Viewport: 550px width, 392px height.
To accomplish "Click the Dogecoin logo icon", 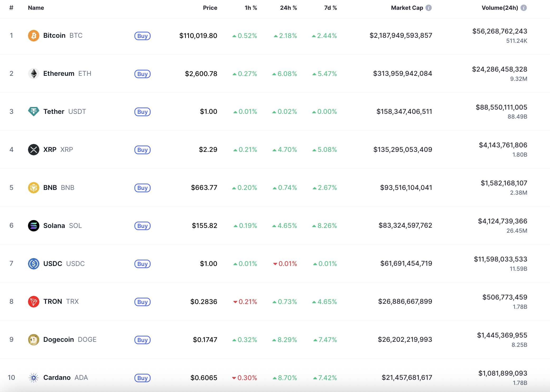I will point(34,339).
